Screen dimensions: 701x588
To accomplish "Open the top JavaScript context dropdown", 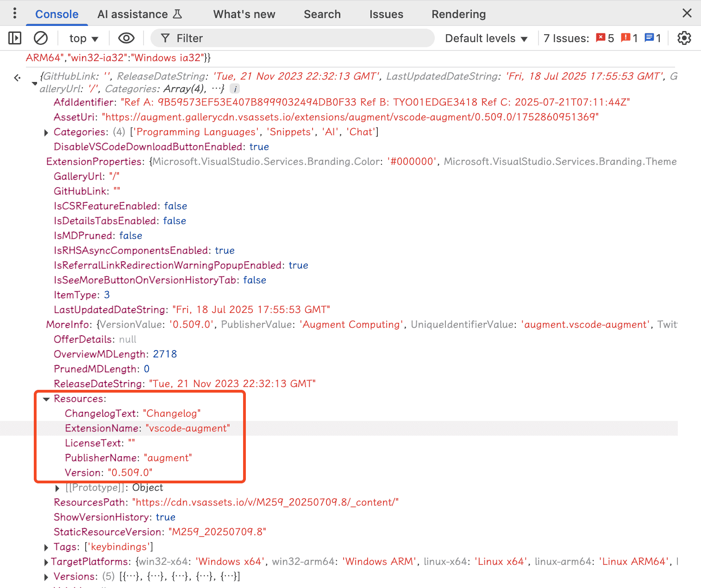I will click(84, 38).
